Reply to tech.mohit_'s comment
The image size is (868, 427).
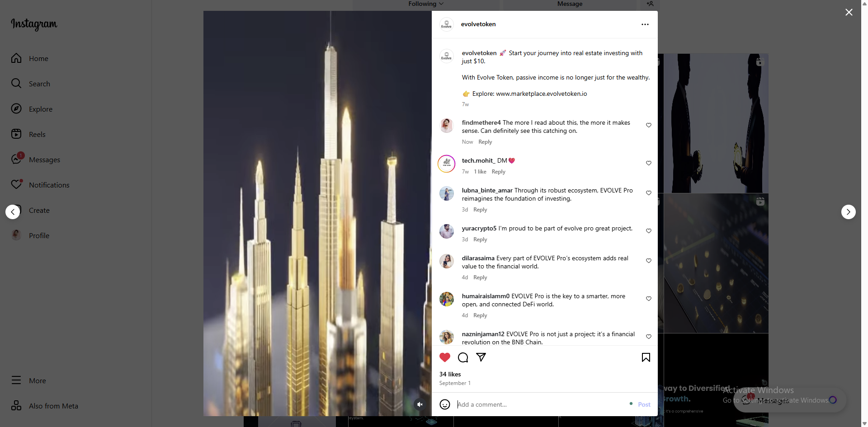(x=499, y=172)
